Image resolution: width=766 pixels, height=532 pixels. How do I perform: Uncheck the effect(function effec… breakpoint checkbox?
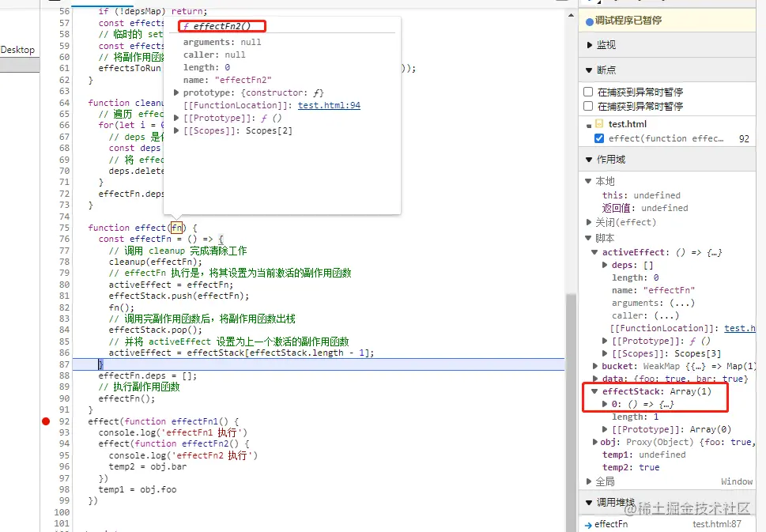point(599,138)
